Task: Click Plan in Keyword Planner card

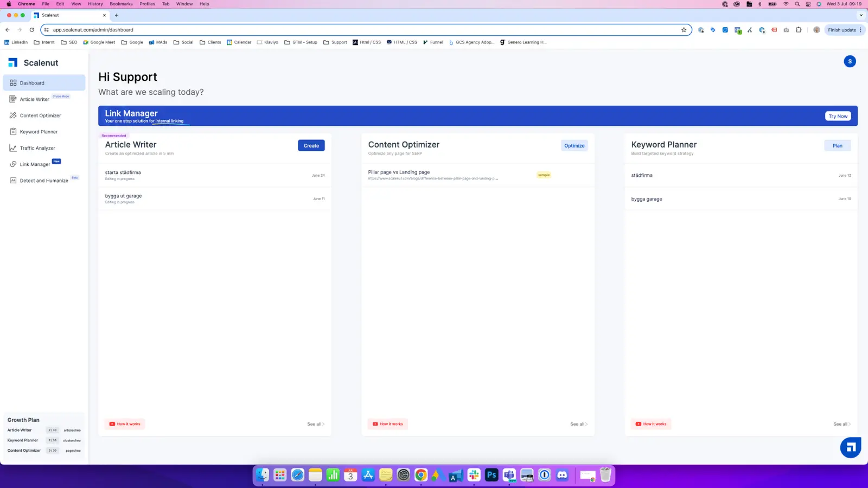Action: (838, 145)
